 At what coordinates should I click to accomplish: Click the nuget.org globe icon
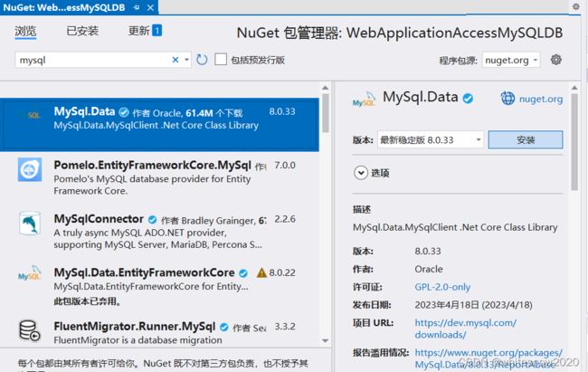[x=507, y=99]
